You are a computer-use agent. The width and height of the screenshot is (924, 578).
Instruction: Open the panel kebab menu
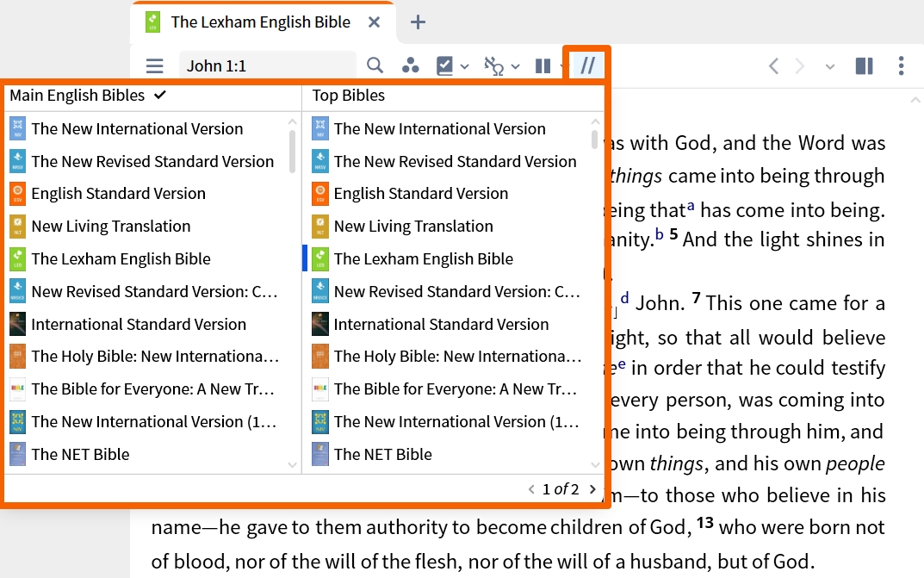coord(901,65)
